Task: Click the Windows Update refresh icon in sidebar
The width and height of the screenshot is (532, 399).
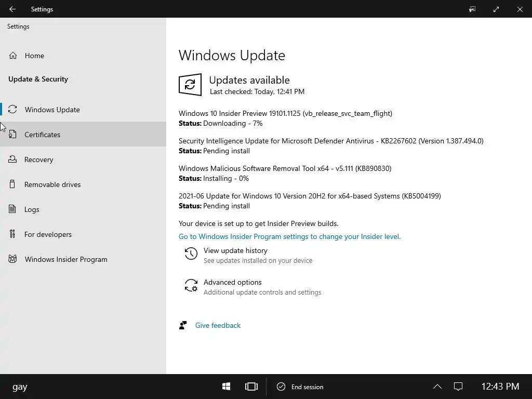Action: click(x=12, y=109)
